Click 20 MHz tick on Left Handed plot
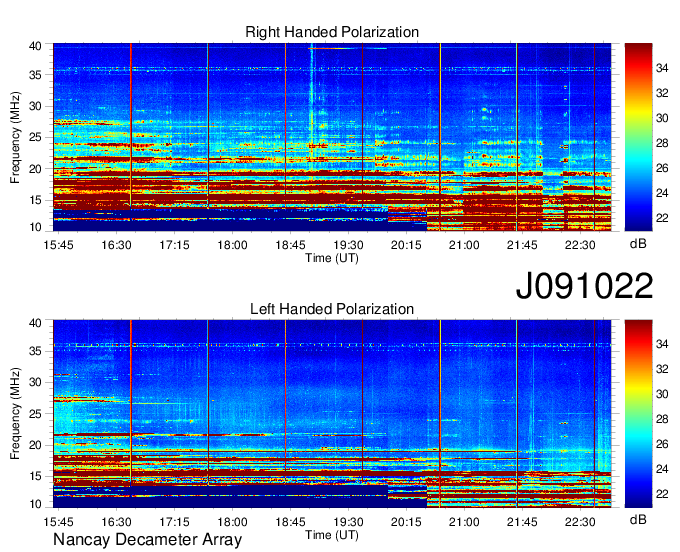The image size is (680, 552). coord(35,445)
